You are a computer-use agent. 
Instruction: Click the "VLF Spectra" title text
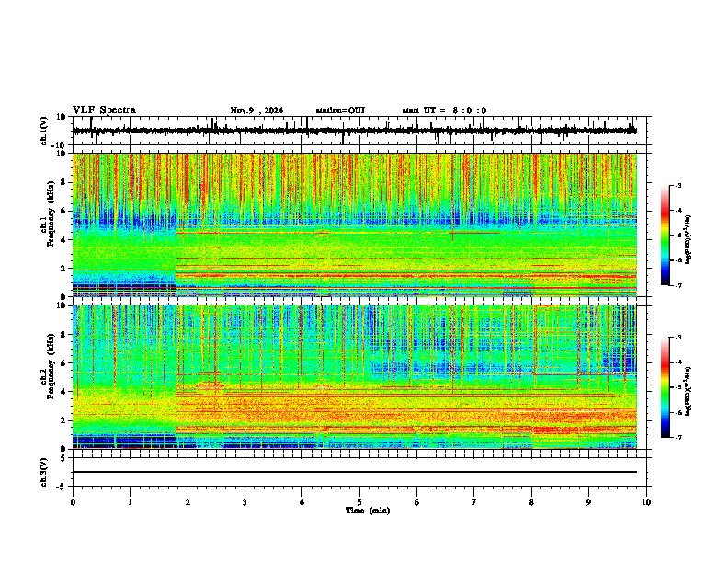(x=104, y=110)
